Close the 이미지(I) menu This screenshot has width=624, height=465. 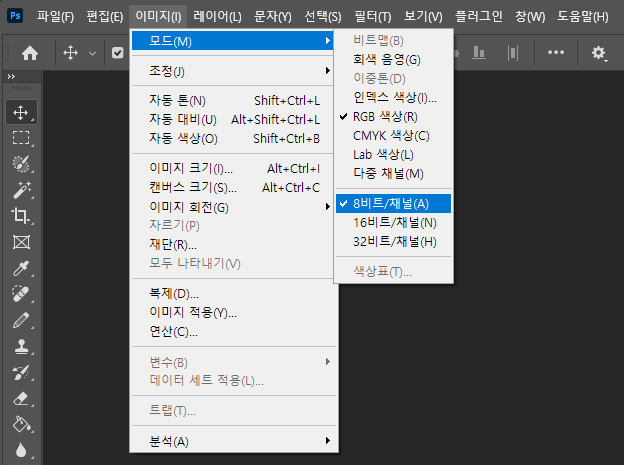click(158, 16)
